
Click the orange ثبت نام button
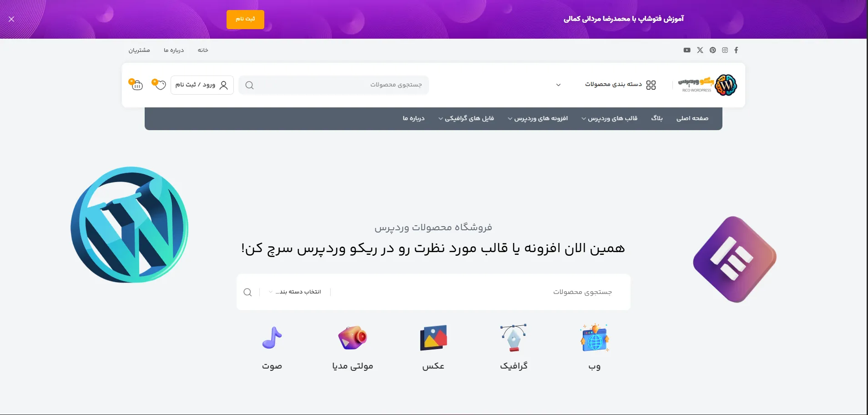coord(245,20)
